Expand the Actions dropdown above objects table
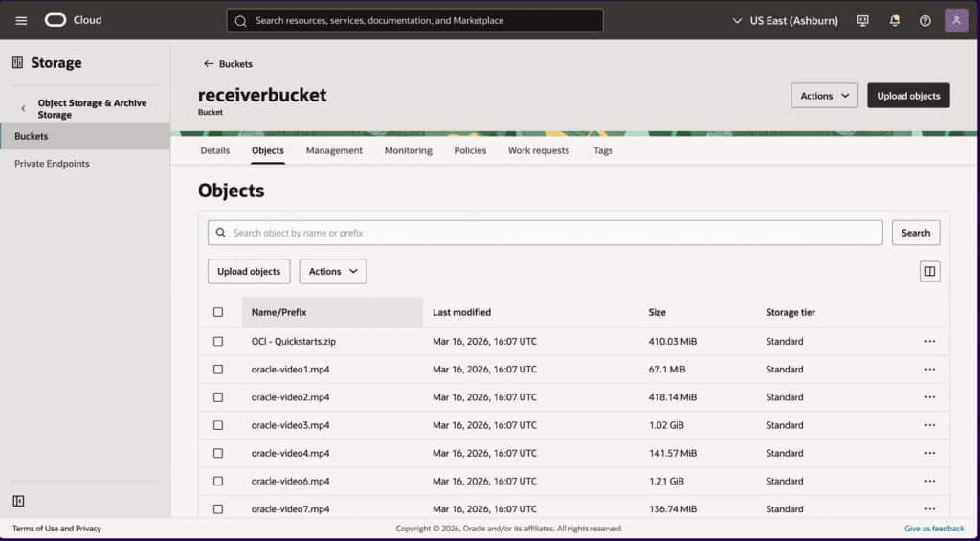 point(333,271)
